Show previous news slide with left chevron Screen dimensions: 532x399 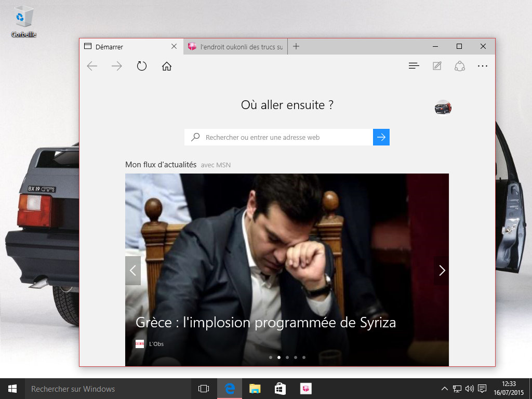(x=133, y=270)
